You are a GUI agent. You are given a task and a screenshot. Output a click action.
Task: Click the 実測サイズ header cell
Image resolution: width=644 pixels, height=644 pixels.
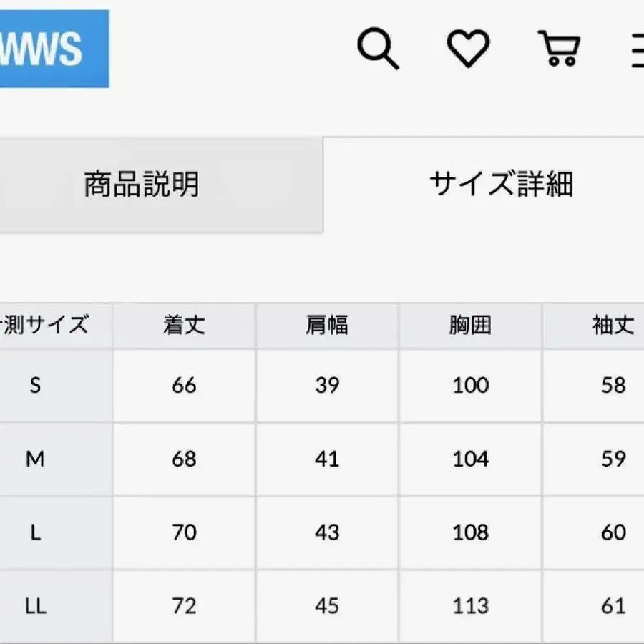(47, 326)
